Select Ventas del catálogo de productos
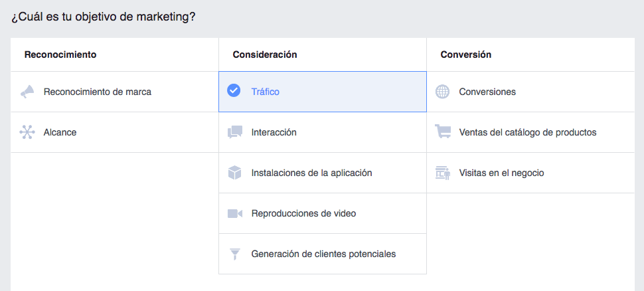Screen dimensions: 644x291 pos(528,132)
